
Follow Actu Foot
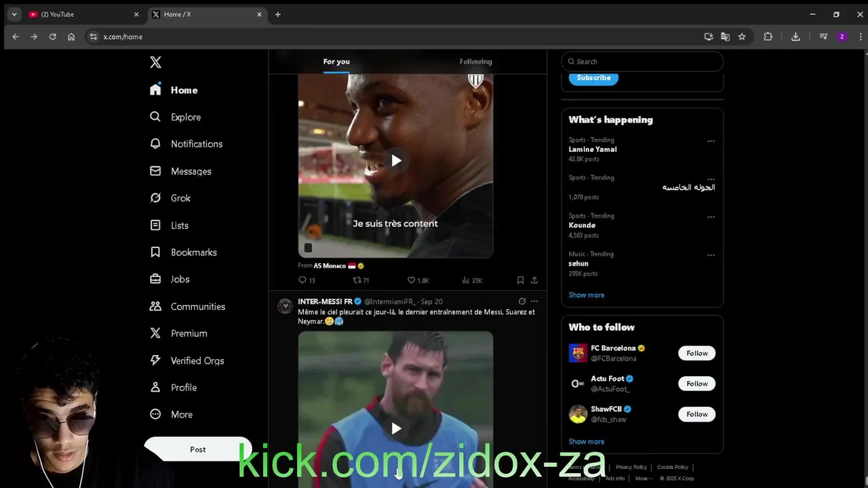[x=696, y=384]
